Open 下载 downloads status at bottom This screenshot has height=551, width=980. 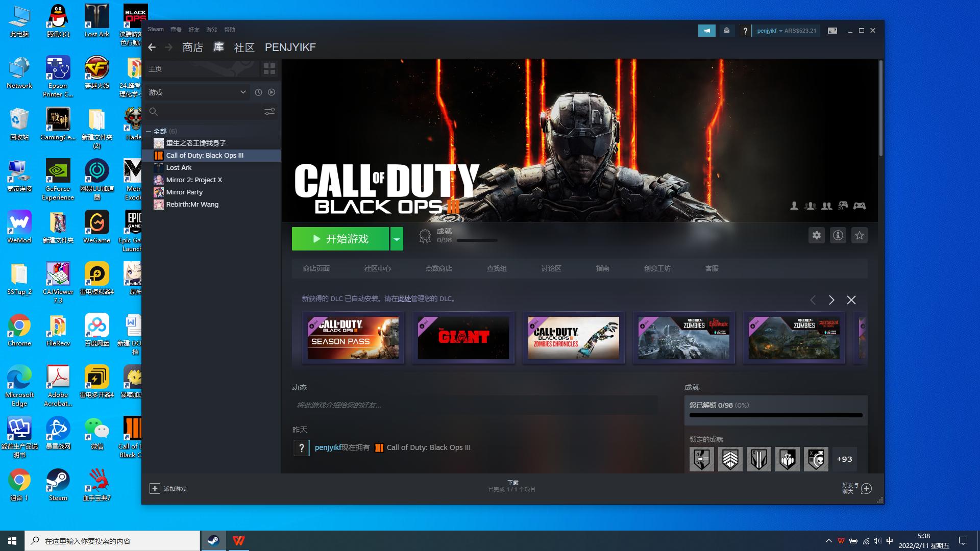click(512, 486)
